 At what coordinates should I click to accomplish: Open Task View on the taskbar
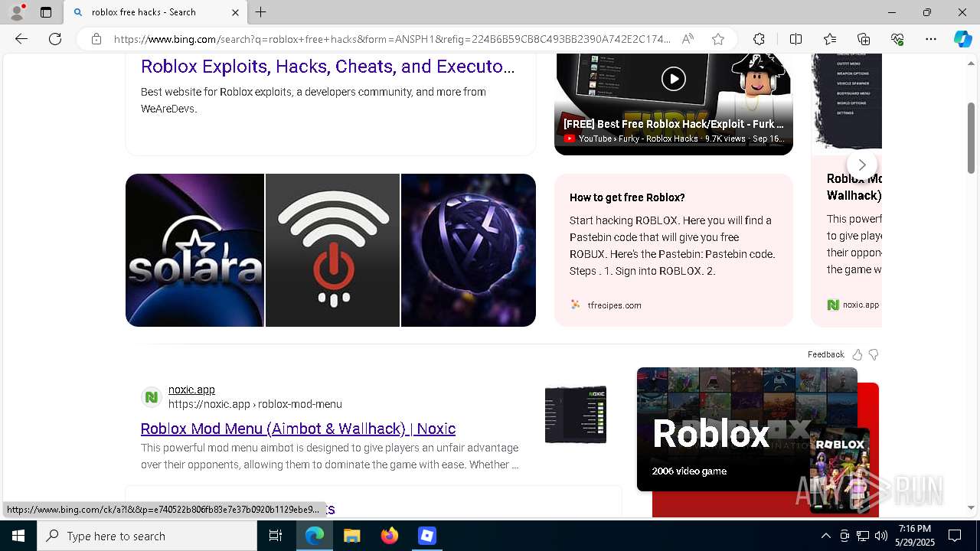click(x=276, y=536)
